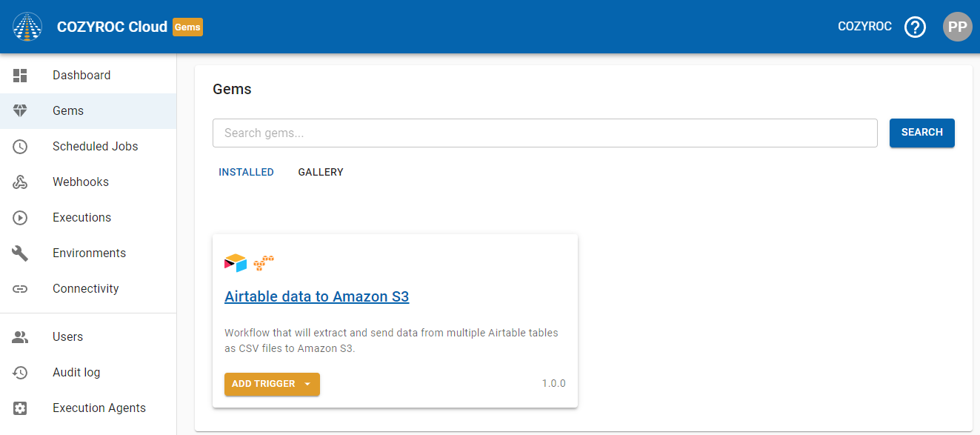Open the Dashboard grid icon
The width and height of the screenshot is (980, 435).
[20, 76]
